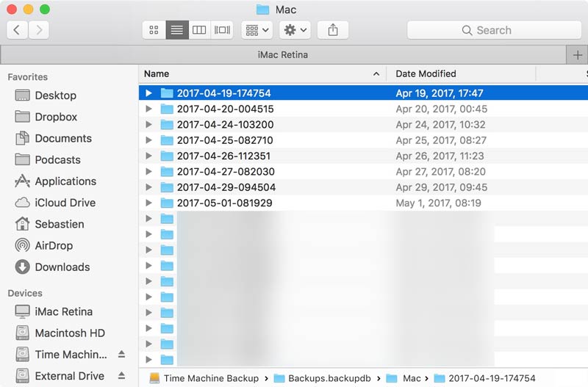Expand the 2017-04-27-082030 folder
Image resolution: width=588 pixels, height=387 pixels.
(x=148, y=172)
